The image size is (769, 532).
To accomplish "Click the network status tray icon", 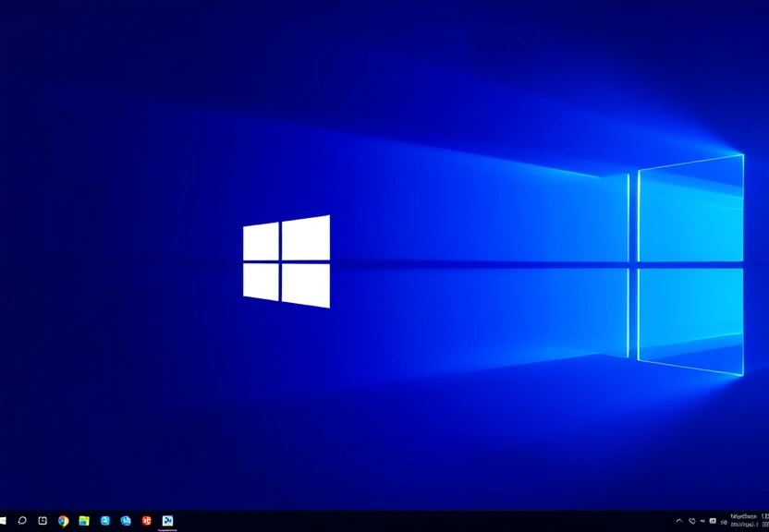I will [713, 520].
